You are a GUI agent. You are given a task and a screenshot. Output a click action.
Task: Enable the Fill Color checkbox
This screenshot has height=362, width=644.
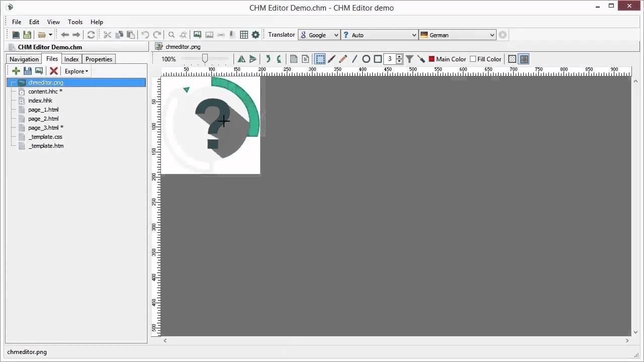pyautogui.click(x=473, y=59)
